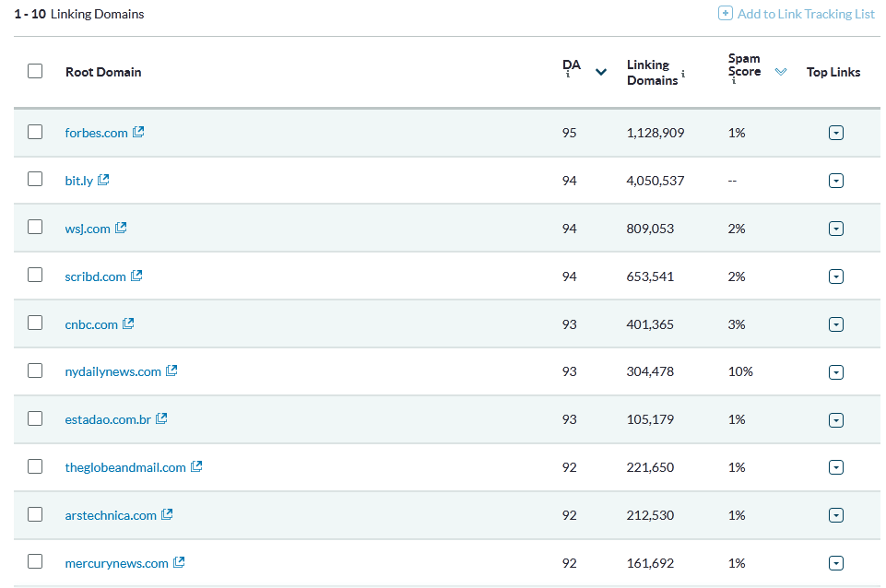The height and width of the screenshot is (588, 886).
Task: Click the plus icon beside Add to Link Tracking List
Action: [x=725, y=13]
